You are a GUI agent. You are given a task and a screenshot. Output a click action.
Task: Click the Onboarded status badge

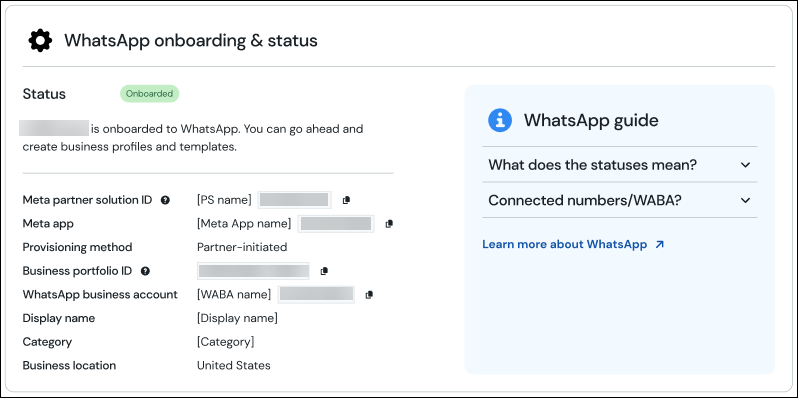click(150, 94)
